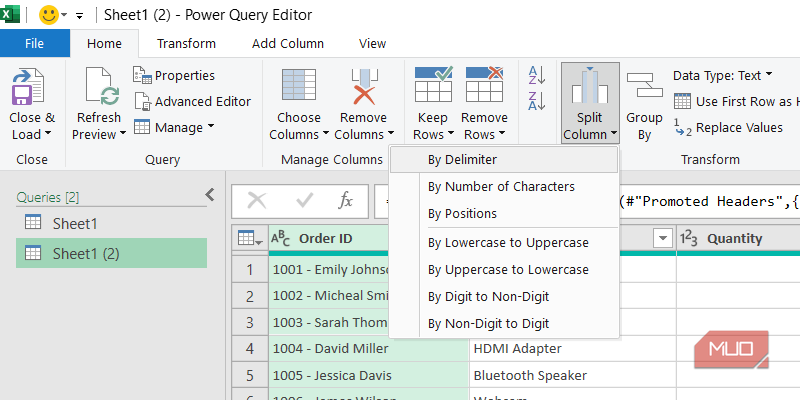Image resolution: width=800 pixels, height=400 pixels.
Task: Open the File tab
Action: tap(35, 43)
